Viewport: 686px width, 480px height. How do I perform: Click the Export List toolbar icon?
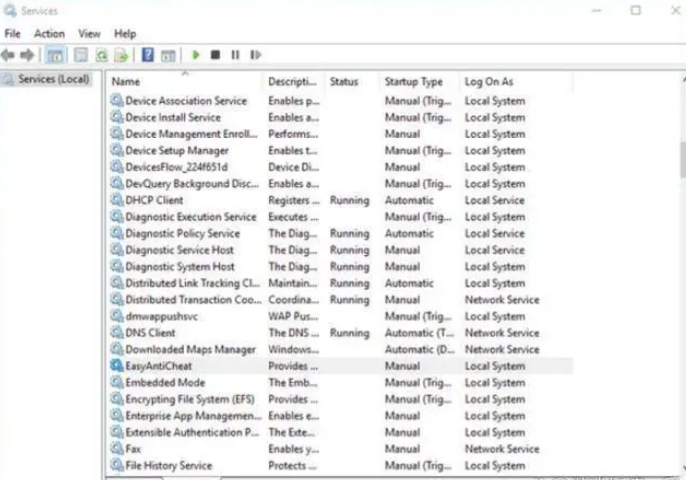121,55
